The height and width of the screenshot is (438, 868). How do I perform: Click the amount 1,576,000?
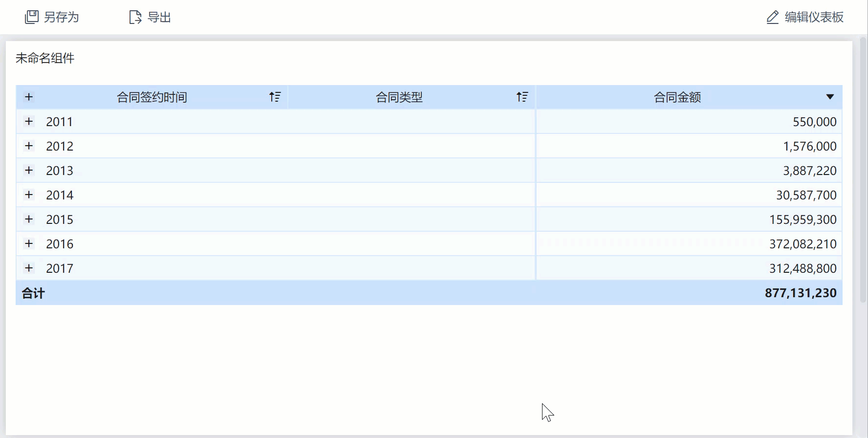810,146
